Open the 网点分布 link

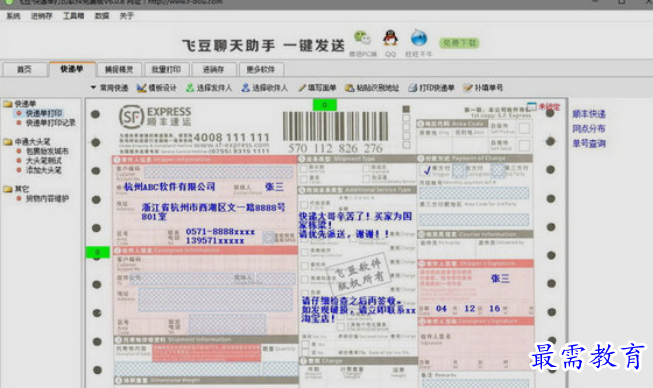pos(588,129)
